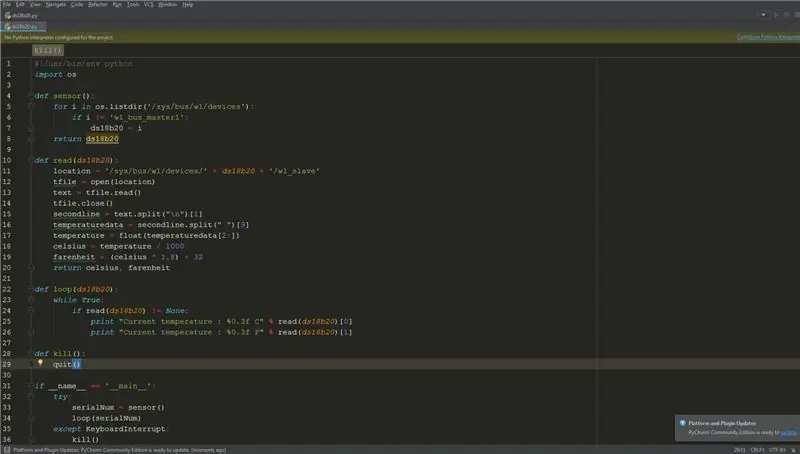Click '/w1_slave' string on line 11
The height and width of the screenshot is (454, 800).
[294, 171]
